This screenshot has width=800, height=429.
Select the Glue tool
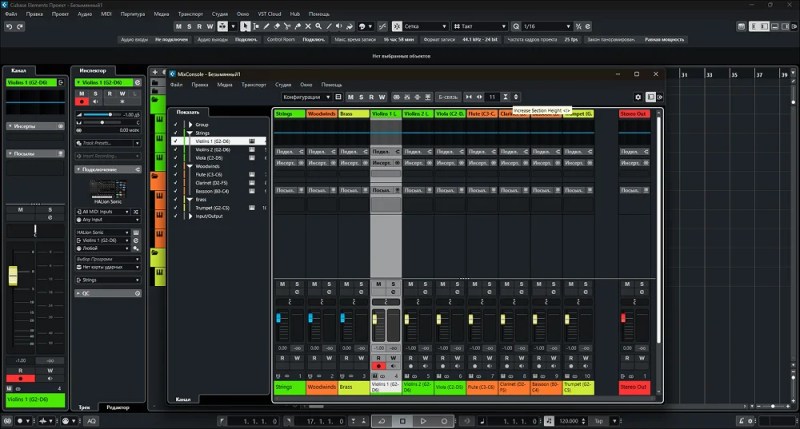click(x=297, y=27)
